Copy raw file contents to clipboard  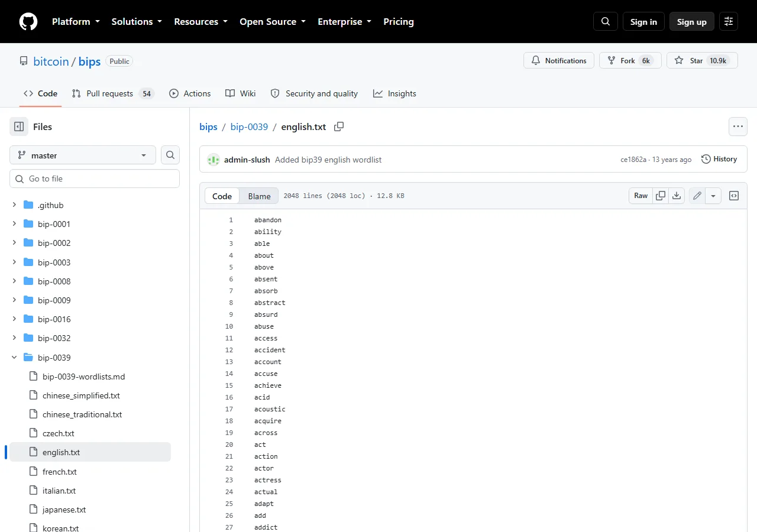coord(661,196)
